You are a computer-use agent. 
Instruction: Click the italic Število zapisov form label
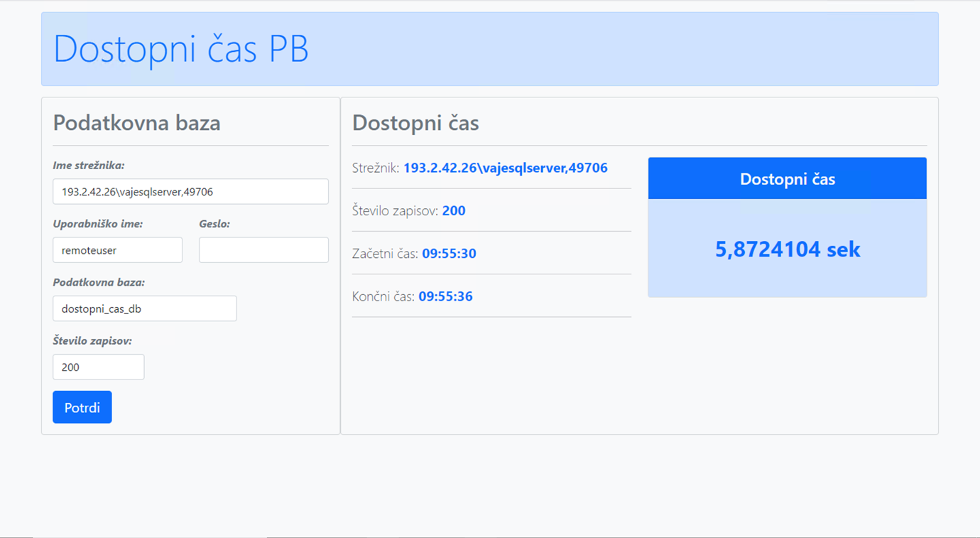(92, 340)
